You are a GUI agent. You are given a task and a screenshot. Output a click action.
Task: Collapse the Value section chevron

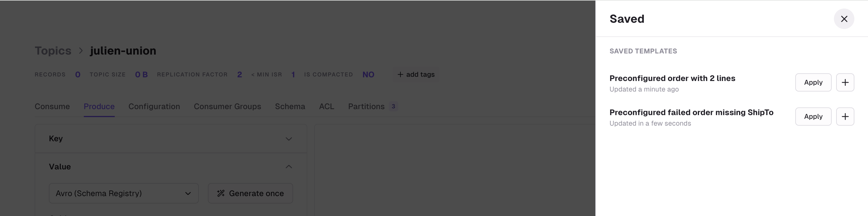coord(289,167)
